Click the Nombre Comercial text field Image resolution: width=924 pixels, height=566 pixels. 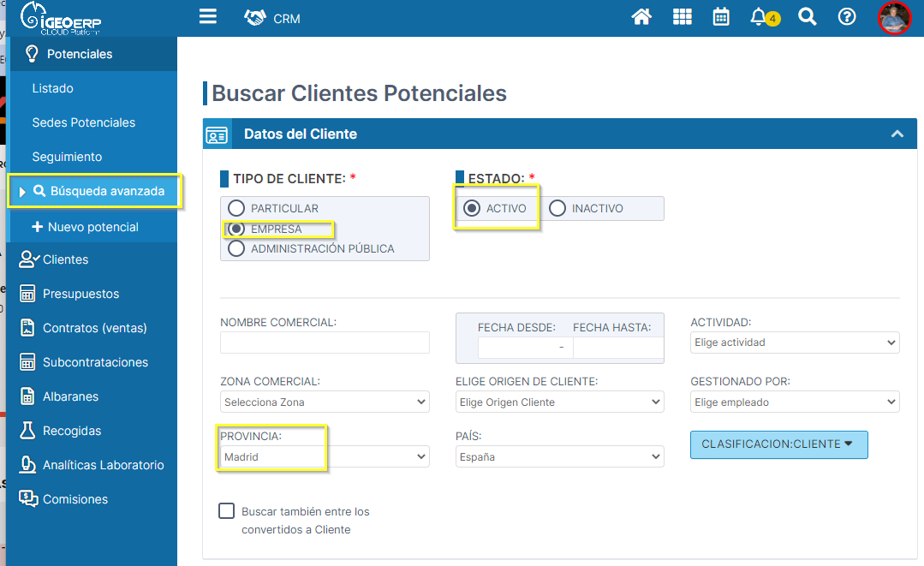tap(325, 343)
